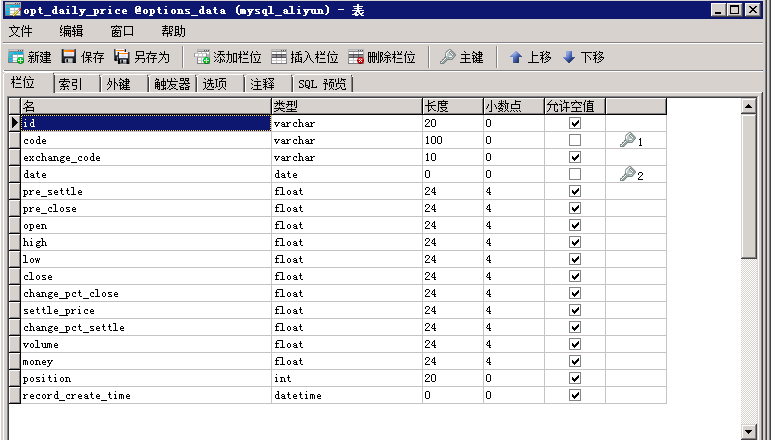Uncheck allow null for exchange_code field
The height and width of the screenshot is (440, 771).
[x=575, y=157]
